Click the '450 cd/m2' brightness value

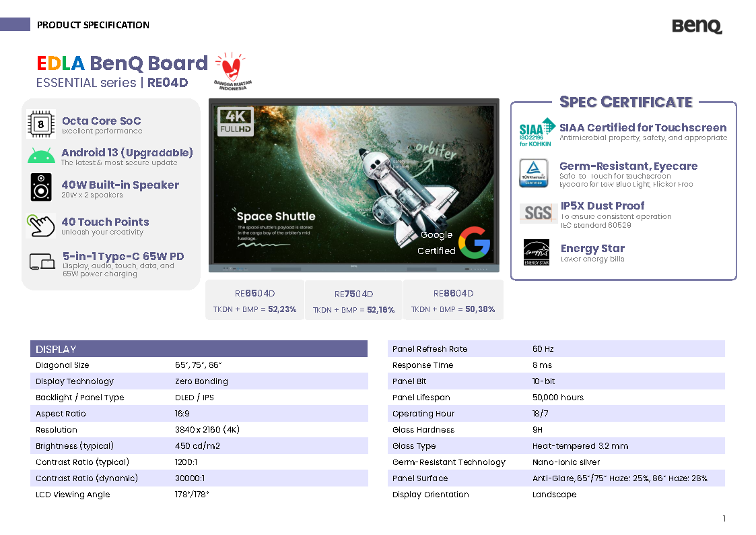pos(197,446)
